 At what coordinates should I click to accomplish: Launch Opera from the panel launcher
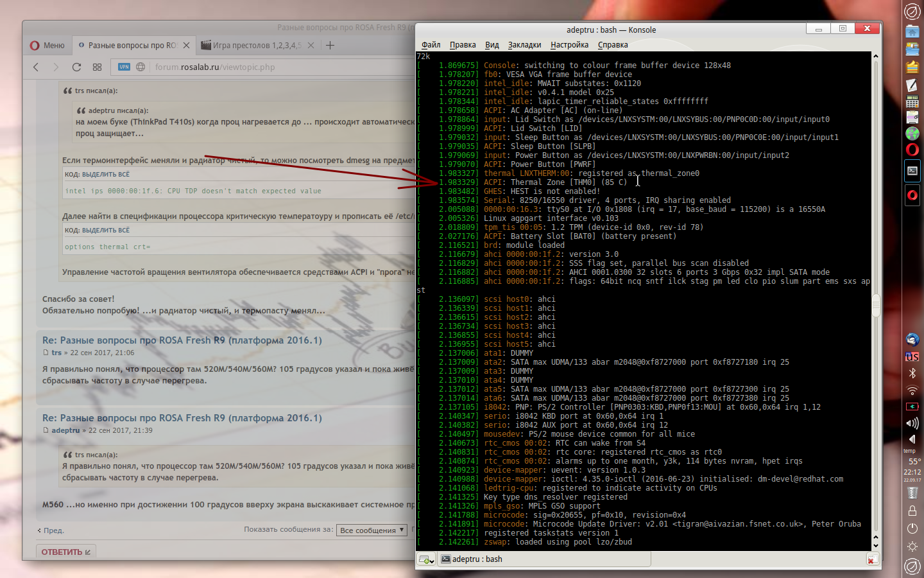coord(912,150)
